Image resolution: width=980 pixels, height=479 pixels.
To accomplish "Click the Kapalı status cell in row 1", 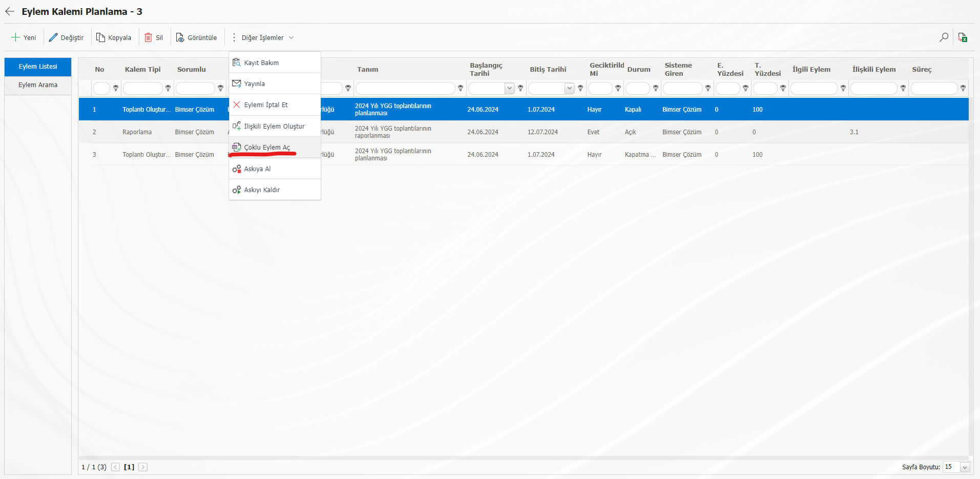I will point(633,110).
